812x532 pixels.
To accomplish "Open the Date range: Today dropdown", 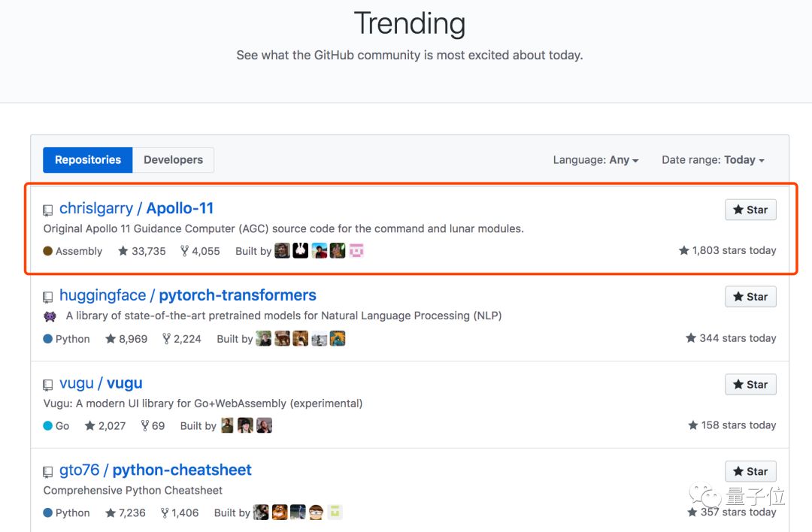I will coord(713,160).
